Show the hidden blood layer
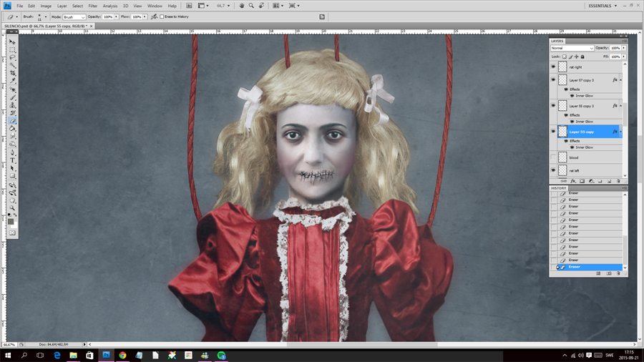Viewport: 644px width, 362px height. coord(553,157)
